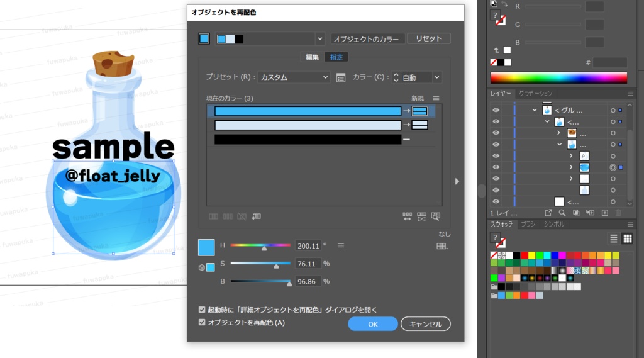644x358 pixels.
Task: Click the H value field 200.11
Action: tap(308, 246)
